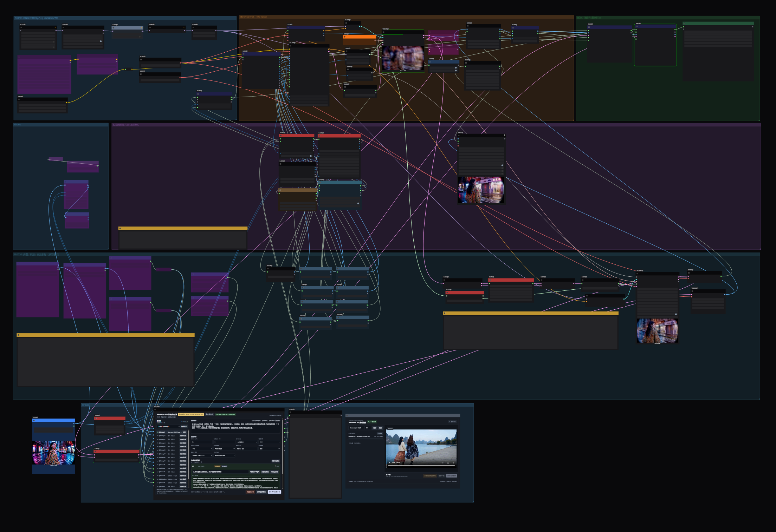Click the red button at the storyboard panel bottom
This screenshot has height=532, width=776.
coord(250,492)
